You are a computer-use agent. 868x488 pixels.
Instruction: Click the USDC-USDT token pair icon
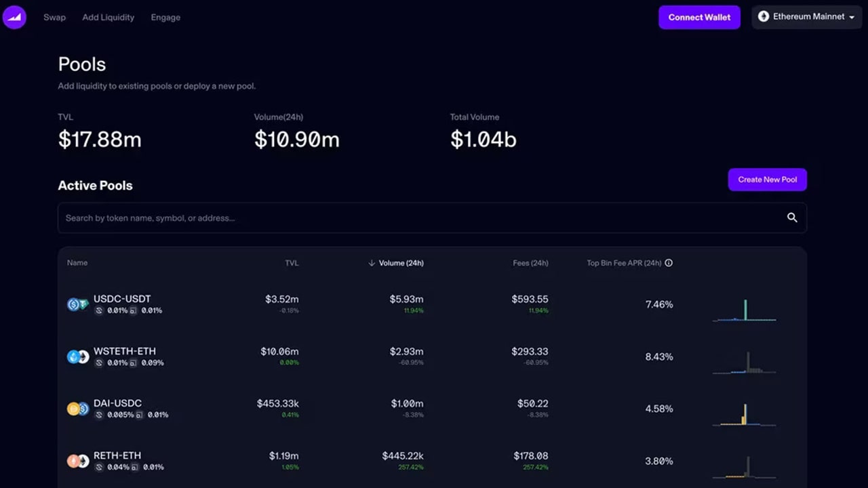[x=78, y=305]
